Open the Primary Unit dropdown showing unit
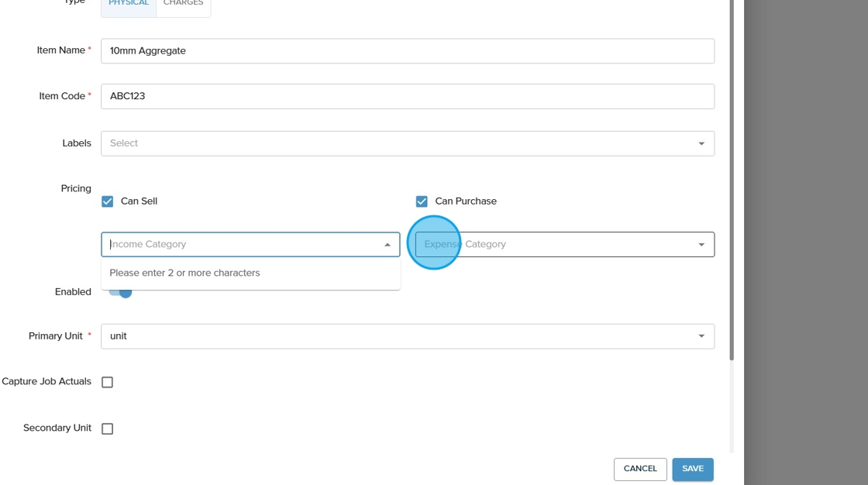The image size is (868, 485). [x=395, y=336]
